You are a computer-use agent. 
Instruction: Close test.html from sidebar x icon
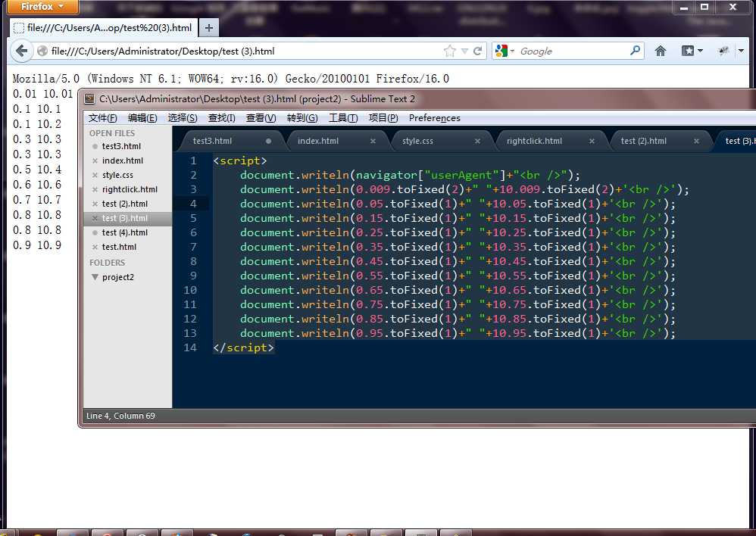pyautogui.click(x=95, y=248)
